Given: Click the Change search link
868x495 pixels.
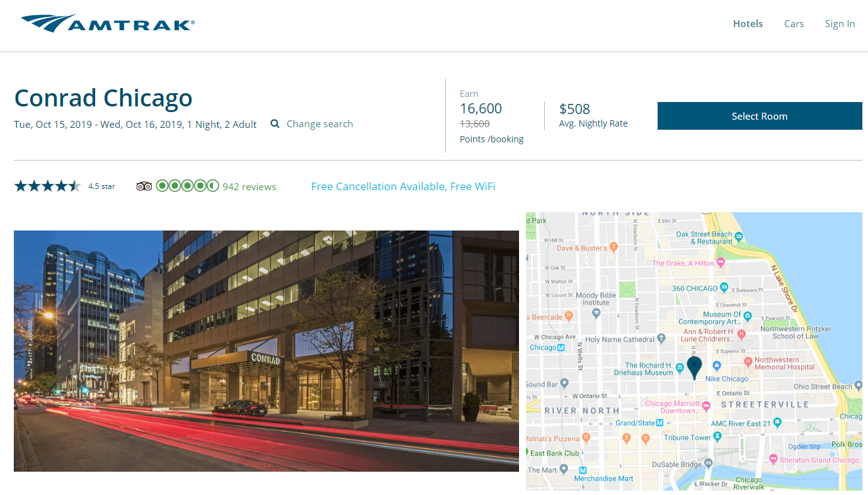Looking at the screenshot, I should 320,124.
